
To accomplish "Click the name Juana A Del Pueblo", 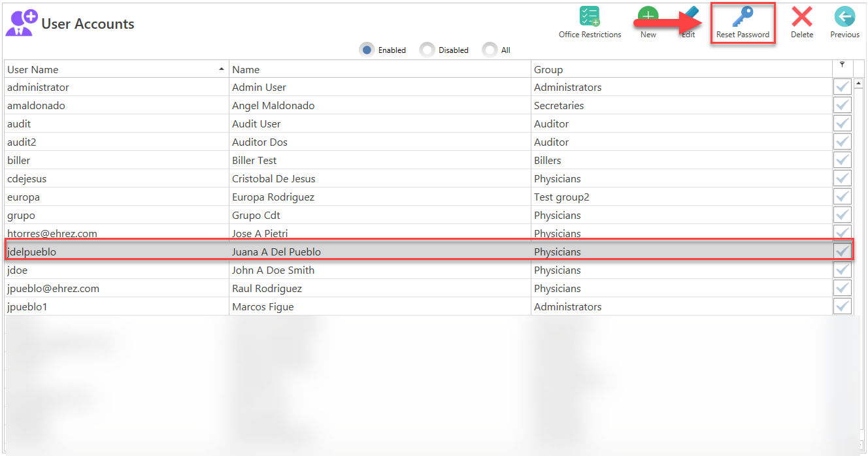I will point(276,252).
